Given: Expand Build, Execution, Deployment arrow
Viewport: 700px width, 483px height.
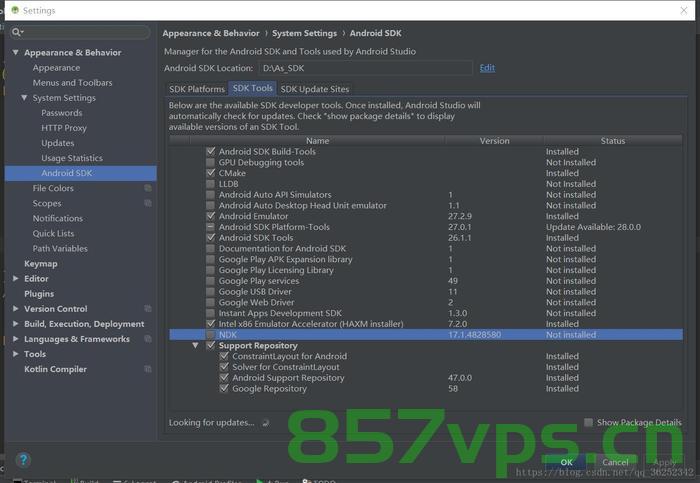Looking at the screenshot, I should [x=16, y=324].
